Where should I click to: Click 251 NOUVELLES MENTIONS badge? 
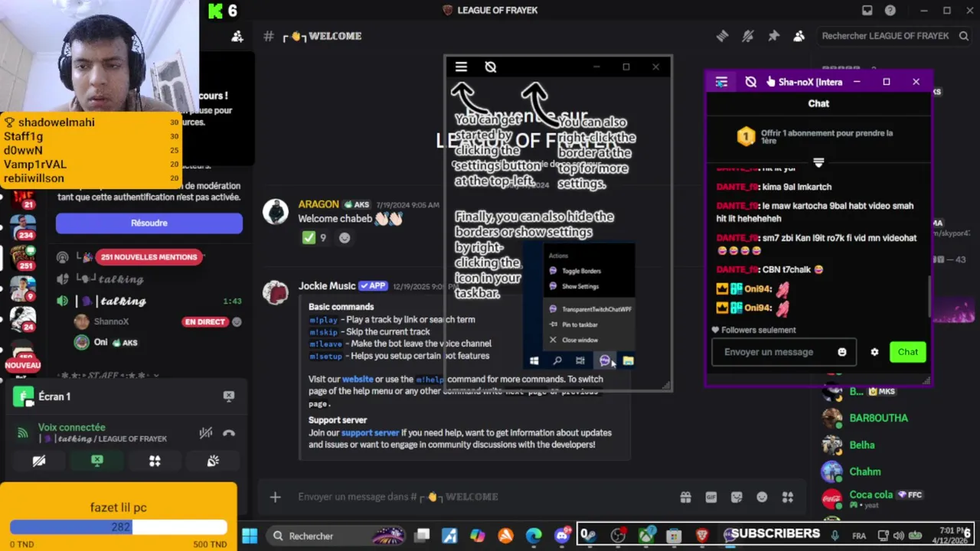point(149,257)
